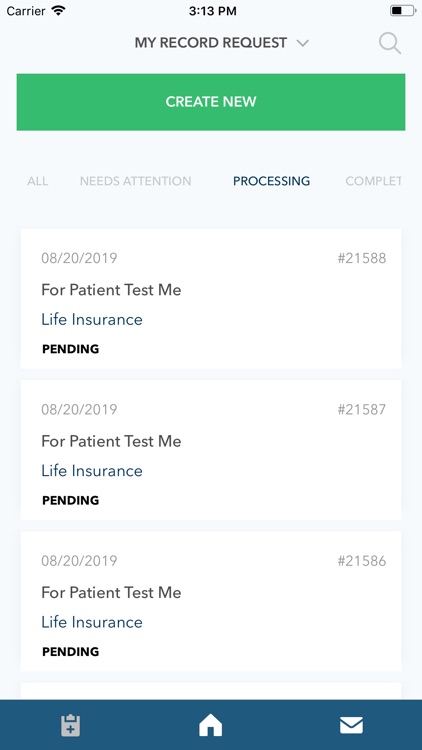Open the home icon in bottom bar
422x750 pixels.
pos(211,726)
